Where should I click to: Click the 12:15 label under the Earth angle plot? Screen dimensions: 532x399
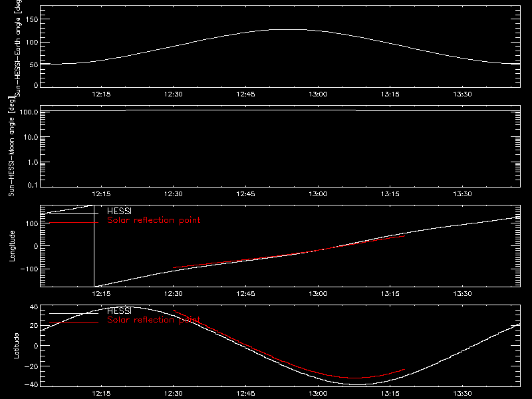click(101, 94)
